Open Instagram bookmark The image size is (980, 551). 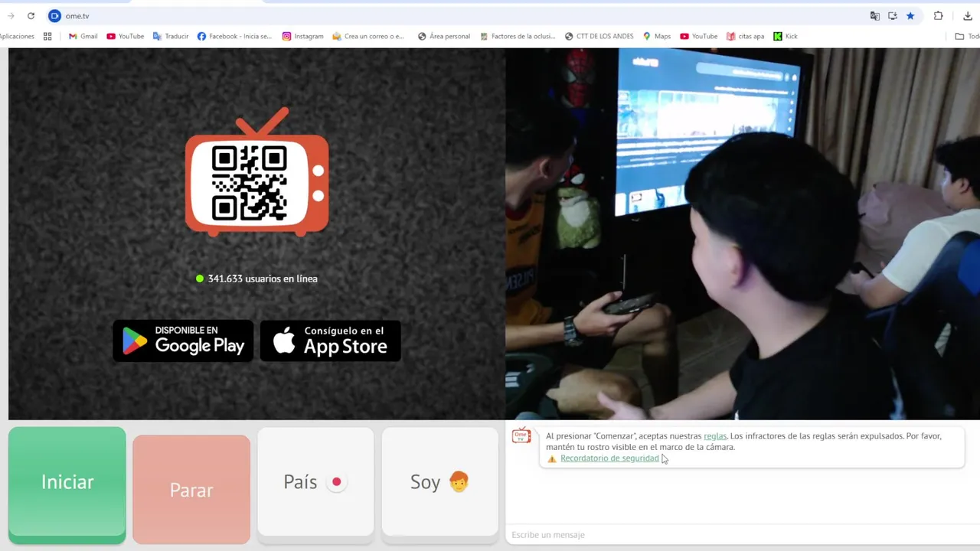[303, 36]
